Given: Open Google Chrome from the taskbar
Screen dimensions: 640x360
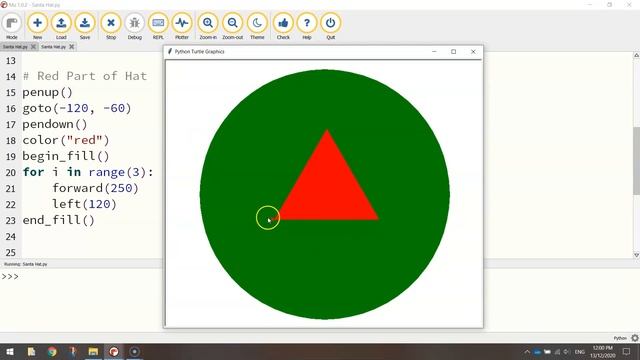Looking at the screenshot, I should coord(52,352).
